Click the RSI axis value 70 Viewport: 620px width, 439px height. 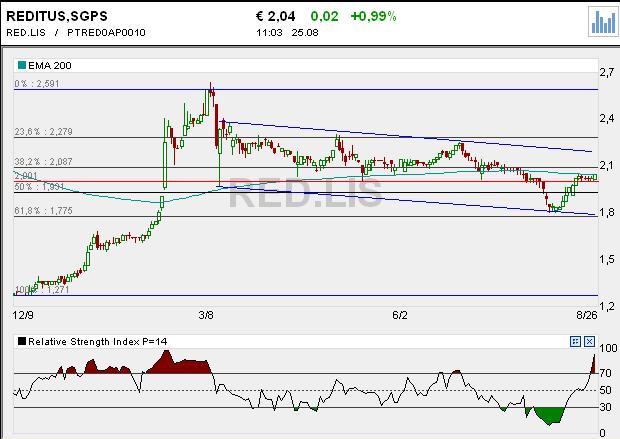[606, 373]
